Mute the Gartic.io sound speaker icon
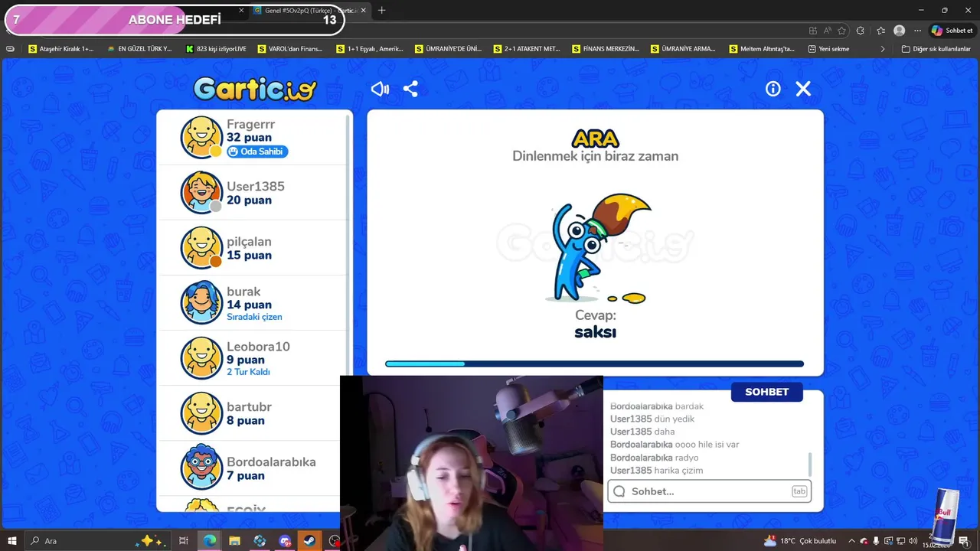980x551 pixels. pos(380,89)
